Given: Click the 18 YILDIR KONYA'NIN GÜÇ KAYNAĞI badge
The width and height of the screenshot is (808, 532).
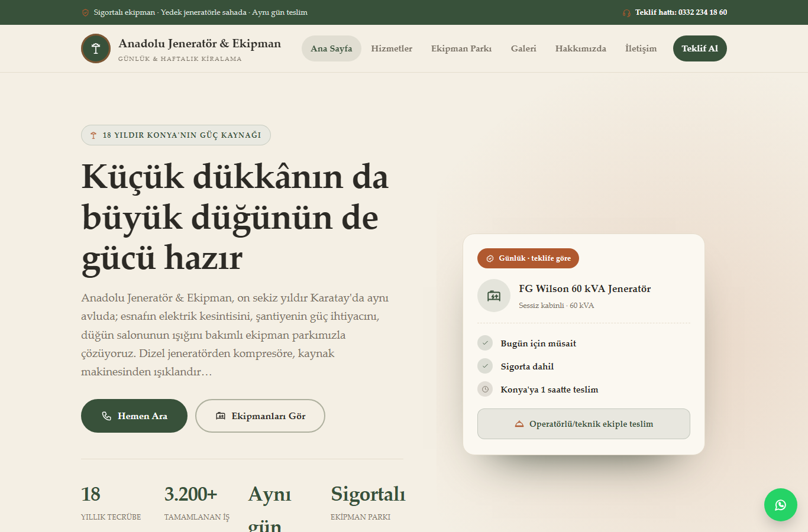Looking at the screenshot, I should [176, 135].
